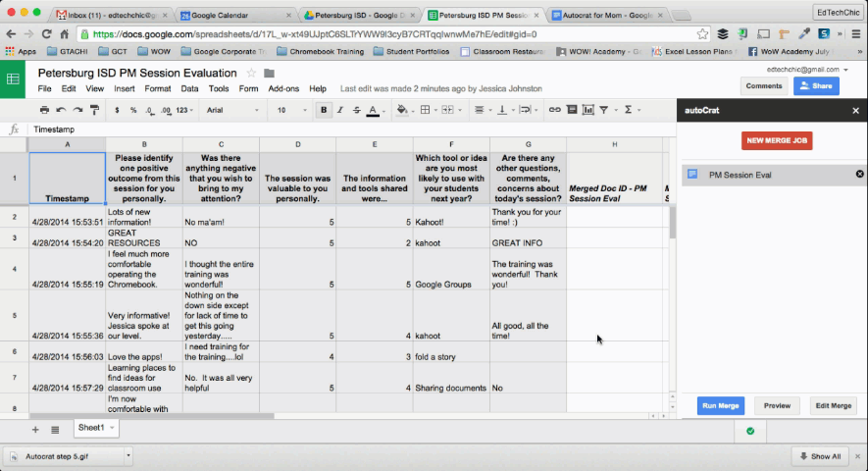The height and width of the screenshot is (471, 868).
Task: Open the Format menu
Action: click(158, 88)
